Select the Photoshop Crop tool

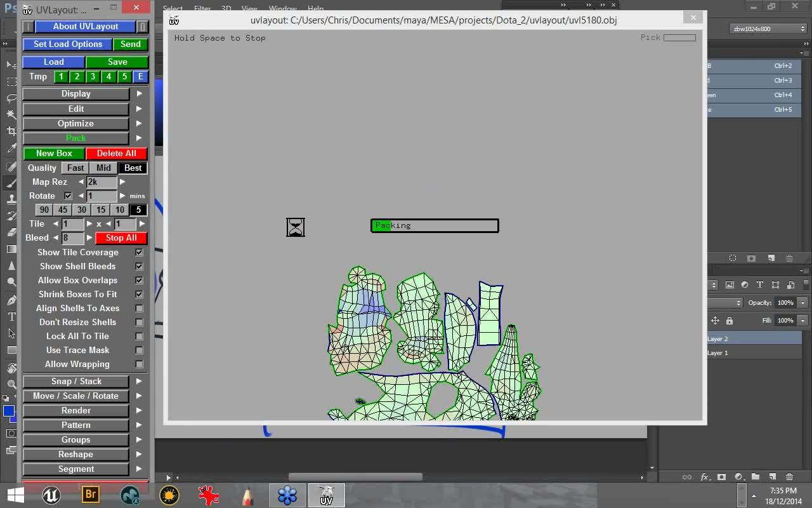(11, 131)
